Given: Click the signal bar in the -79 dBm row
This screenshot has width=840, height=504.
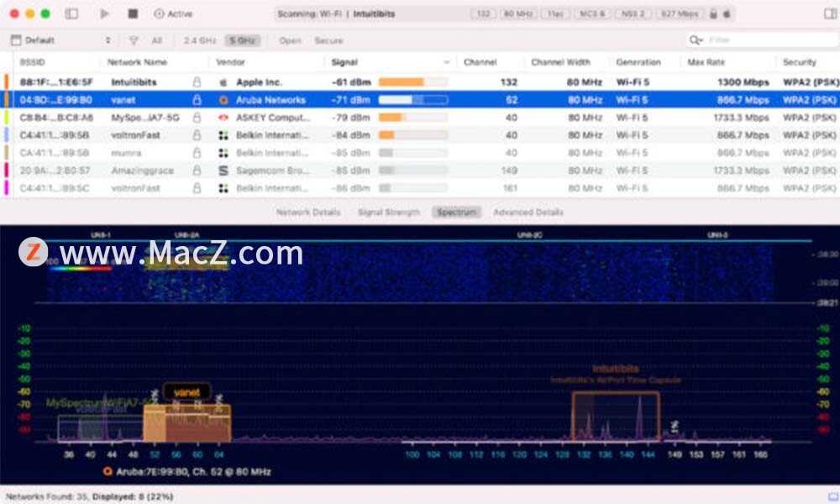Looking at the screenshot, I should coord(413,118).
